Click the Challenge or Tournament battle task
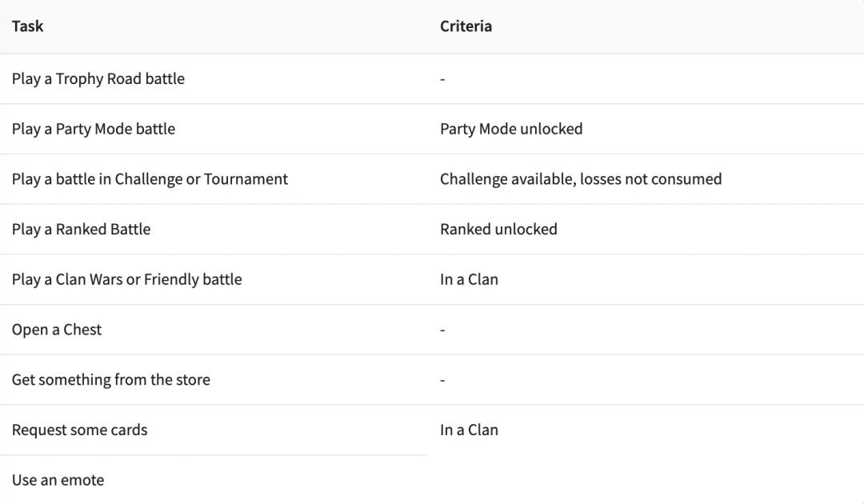 tap(150, 179)
